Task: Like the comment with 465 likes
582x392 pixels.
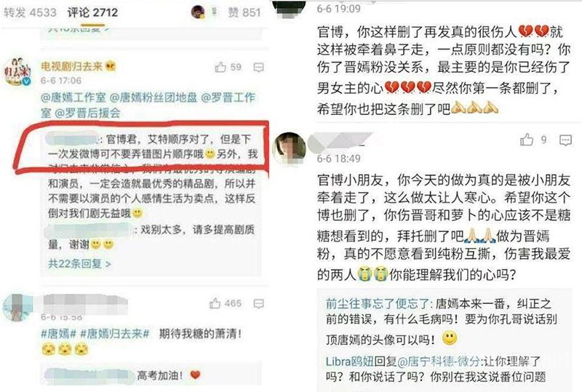Action: (x=215, y=303)
